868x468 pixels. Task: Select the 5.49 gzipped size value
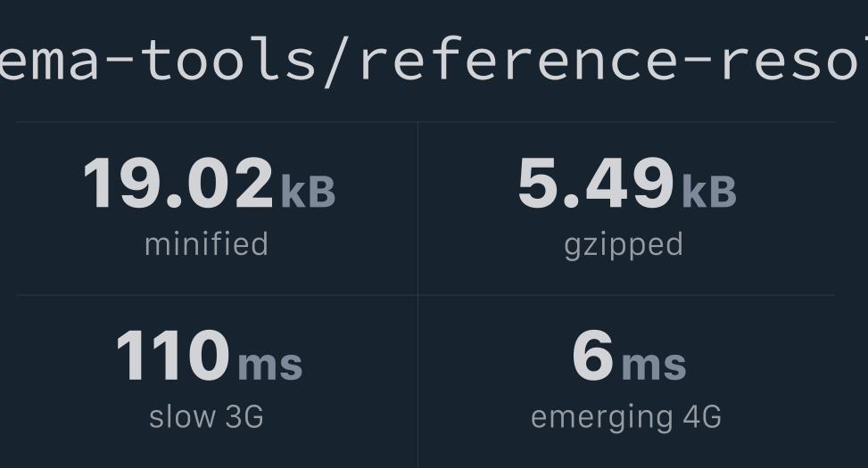[595, 184]
